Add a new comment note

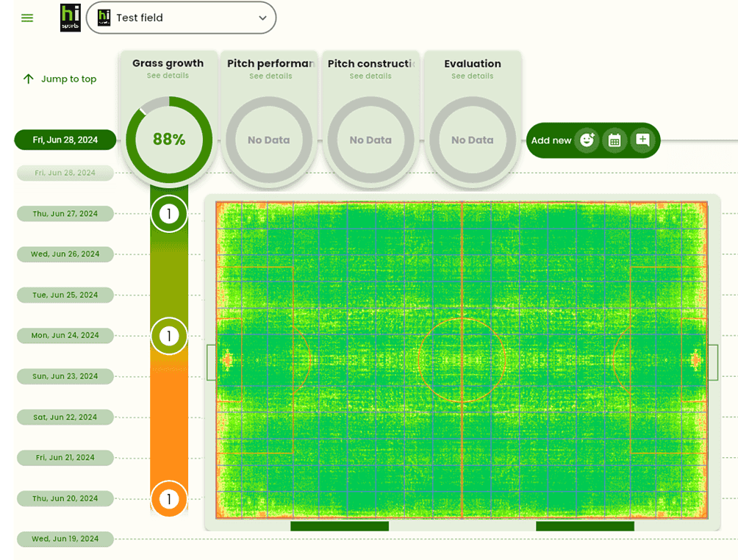click(642, 140)
